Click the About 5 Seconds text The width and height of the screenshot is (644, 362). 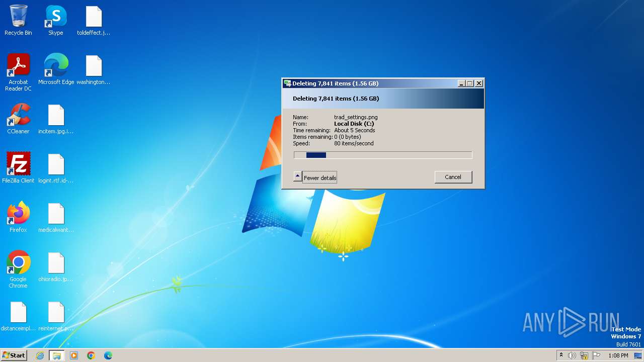(x=354, y=130)
